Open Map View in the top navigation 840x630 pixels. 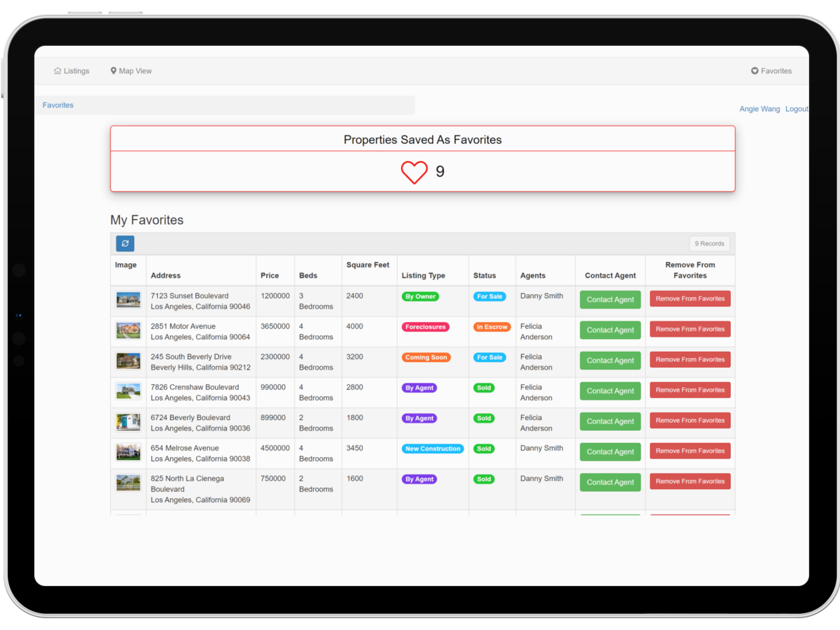[131, 71]
